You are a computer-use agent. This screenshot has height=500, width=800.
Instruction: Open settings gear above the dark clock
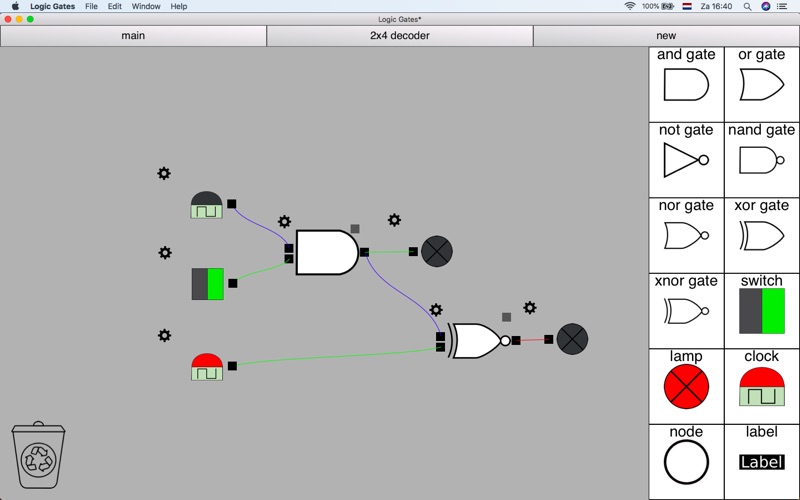click(164, 173)
